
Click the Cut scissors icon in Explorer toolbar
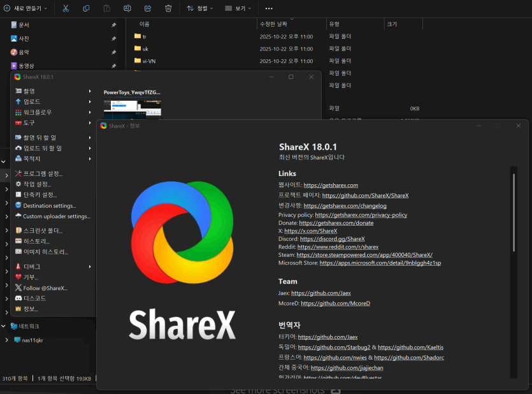(66, 8)
